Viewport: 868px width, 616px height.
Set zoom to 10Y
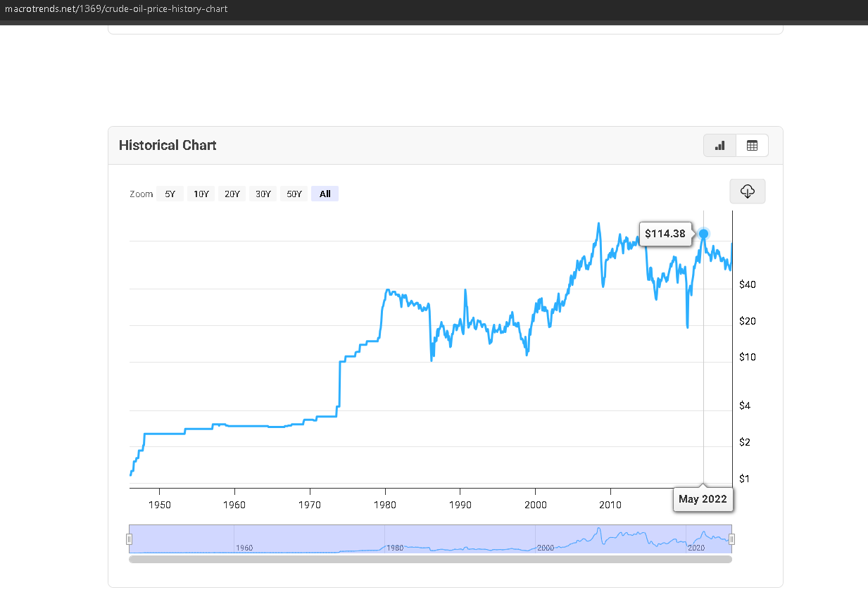click(201, 194)
